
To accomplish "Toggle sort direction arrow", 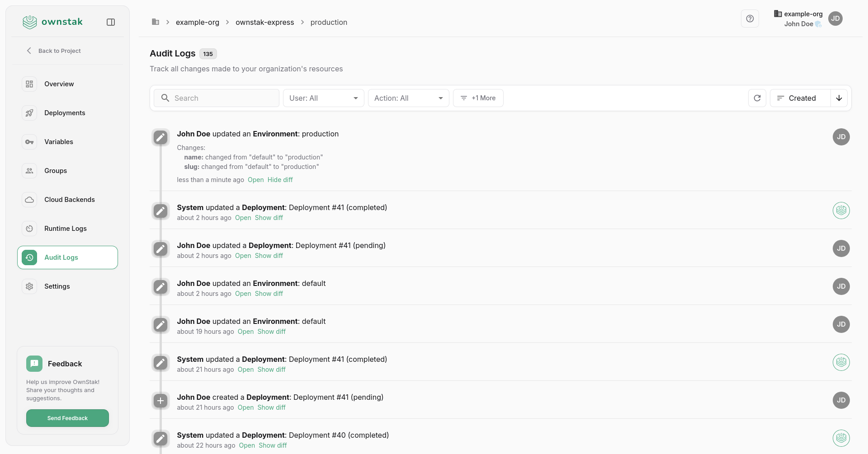I will click(839, 98).
